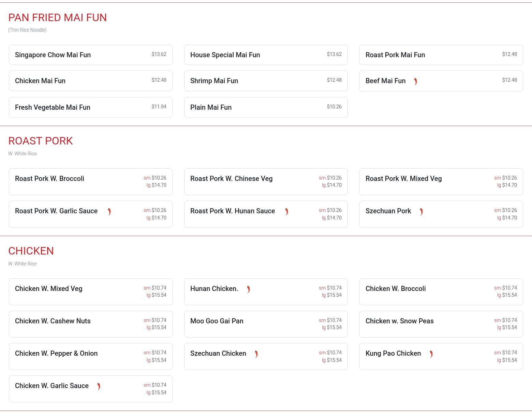
Task: Click the $12.48 price of Chicken Mai Fun
Action: pos(159,80)
